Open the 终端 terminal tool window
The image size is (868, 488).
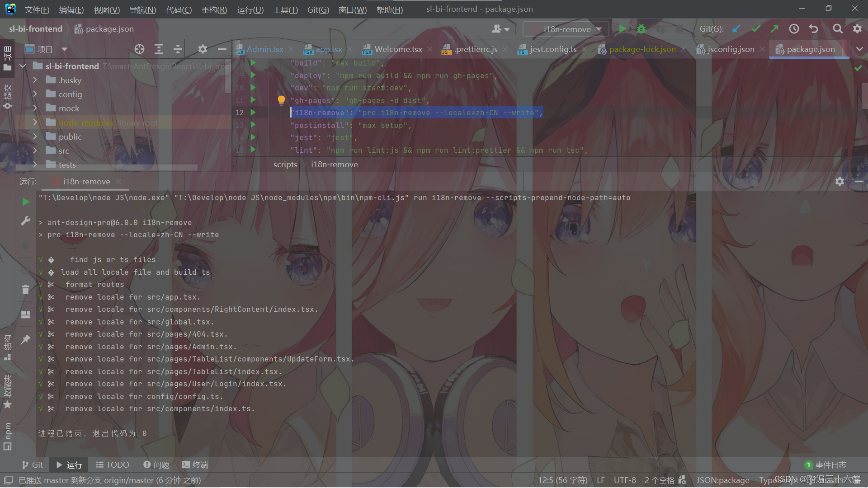(195, 465)
